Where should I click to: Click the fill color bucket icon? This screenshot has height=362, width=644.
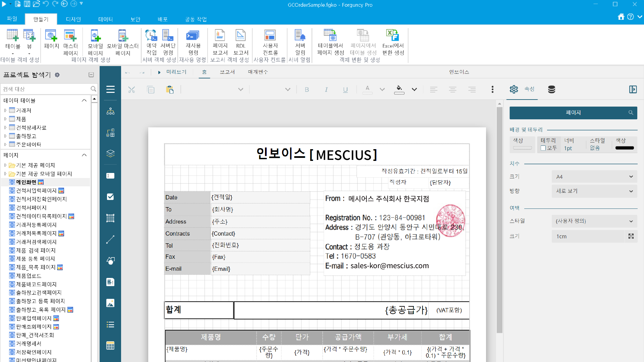point(399,89)
